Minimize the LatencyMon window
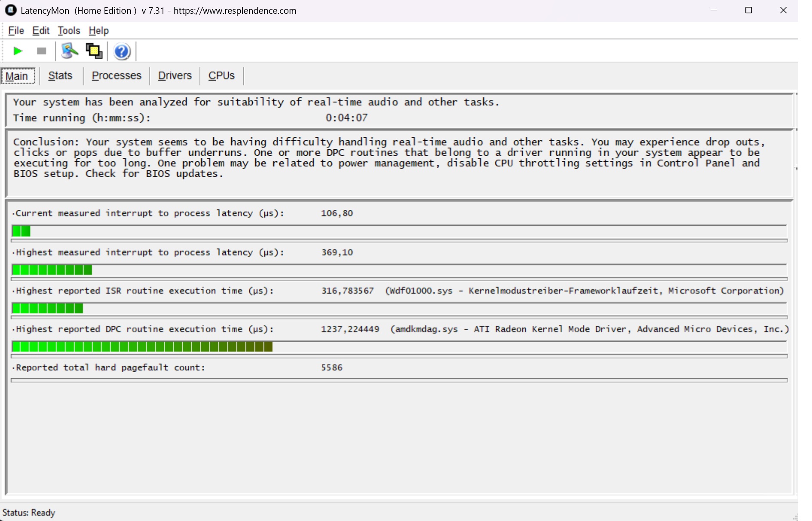The width and height of the screenshot is (812, 521). (x=714, y=10)
